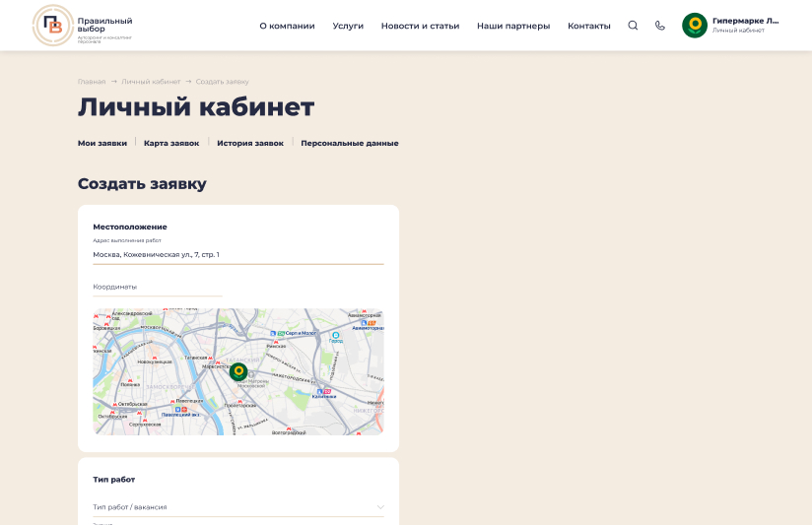Screen dimensions: 812x525
Task: Switch to История заявок tab
Action: click(250, 143)
